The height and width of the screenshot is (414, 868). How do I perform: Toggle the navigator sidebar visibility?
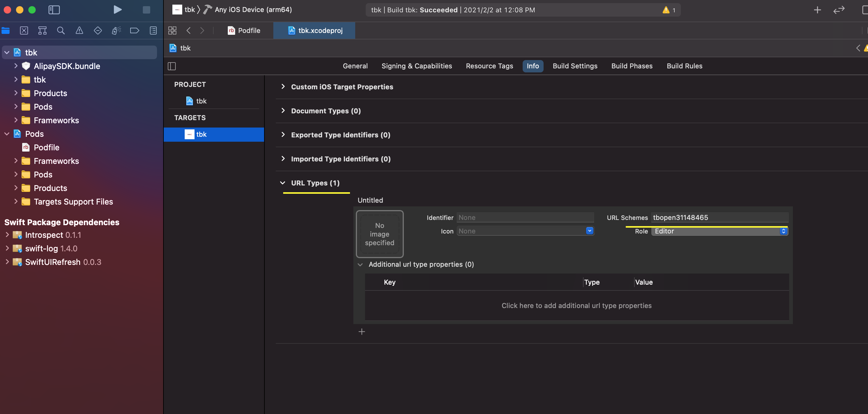[x=54, y=10]
